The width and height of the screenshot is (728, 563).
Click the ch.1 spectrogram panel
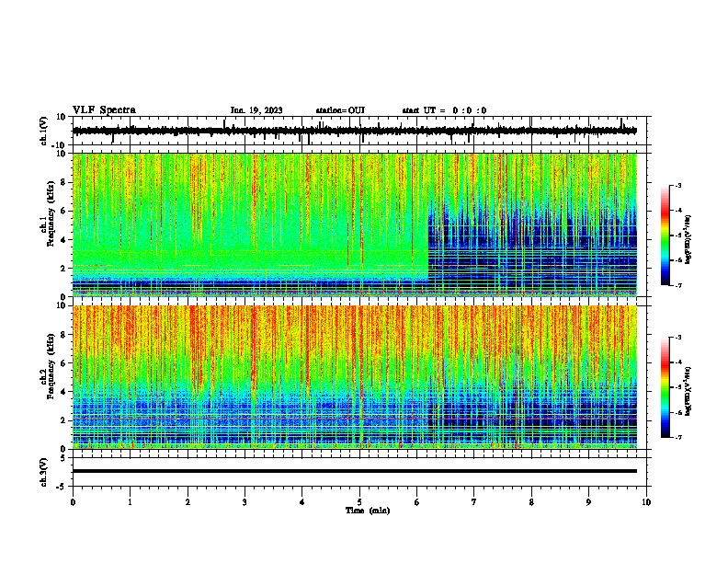tap(355, 224)
